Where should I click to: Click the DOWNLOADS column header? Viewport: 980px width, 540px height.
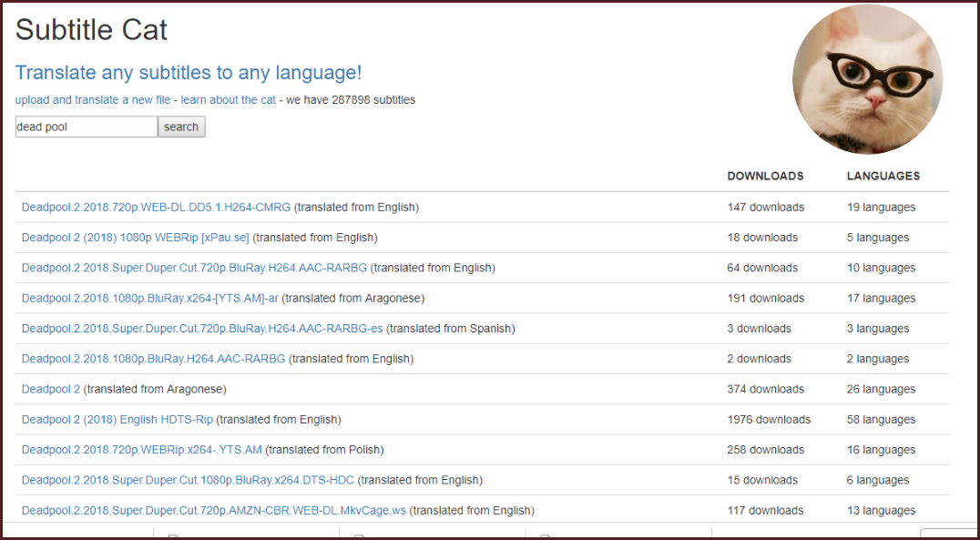coord(766,177)
